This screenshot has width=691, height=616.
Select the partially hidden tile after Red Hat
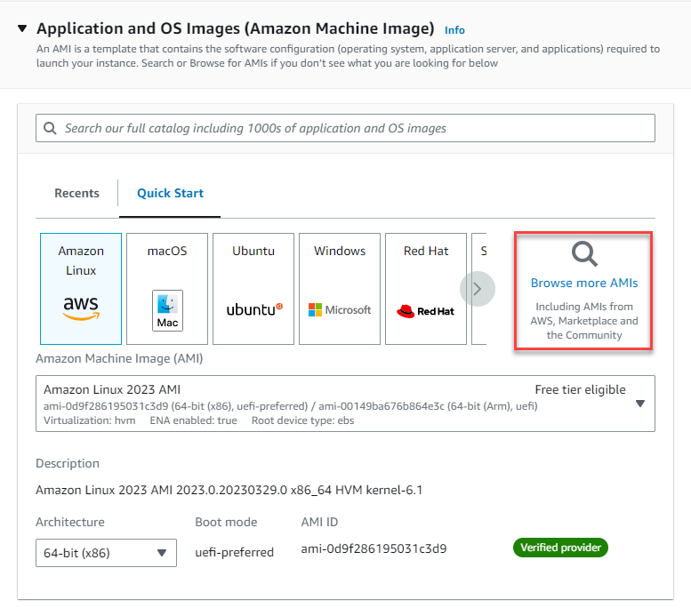481,252
